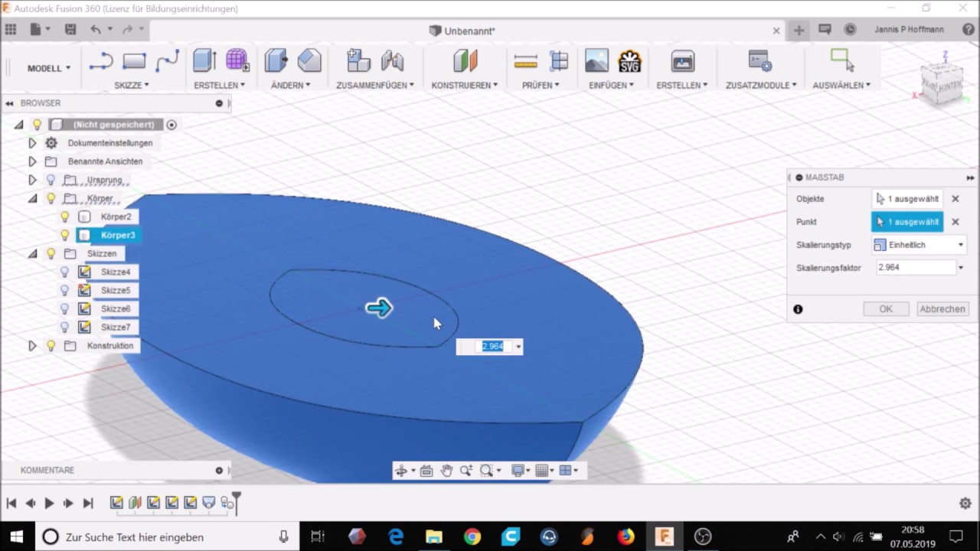Click the Konstruieren plane icon

pyautogui.click(x=465, y=61)
